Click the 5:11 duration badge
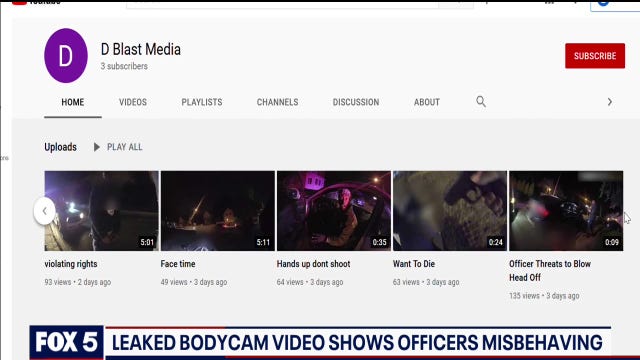This screenshot has width=640, height=360. coord(263,242)
